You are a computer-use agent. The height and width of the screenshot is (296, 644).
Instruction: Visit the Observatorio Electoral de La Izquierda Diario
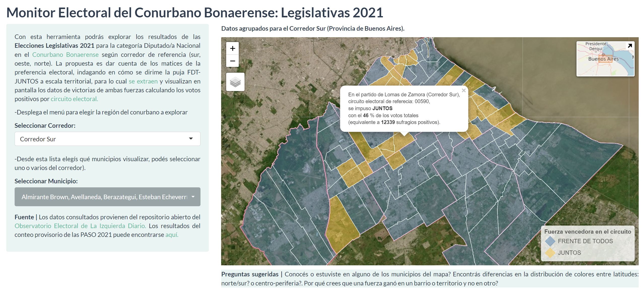pyautogui.click(x=80, y=226)
